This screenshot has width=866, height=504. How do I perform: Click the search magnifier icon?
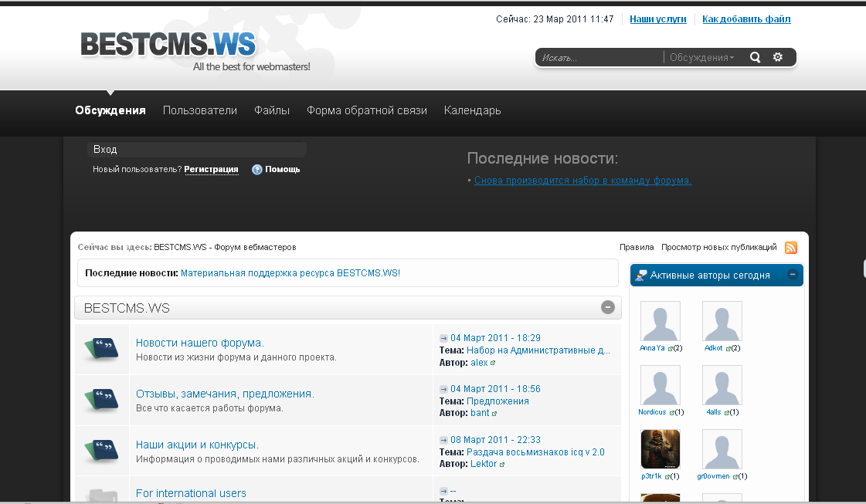coord(755,57)
